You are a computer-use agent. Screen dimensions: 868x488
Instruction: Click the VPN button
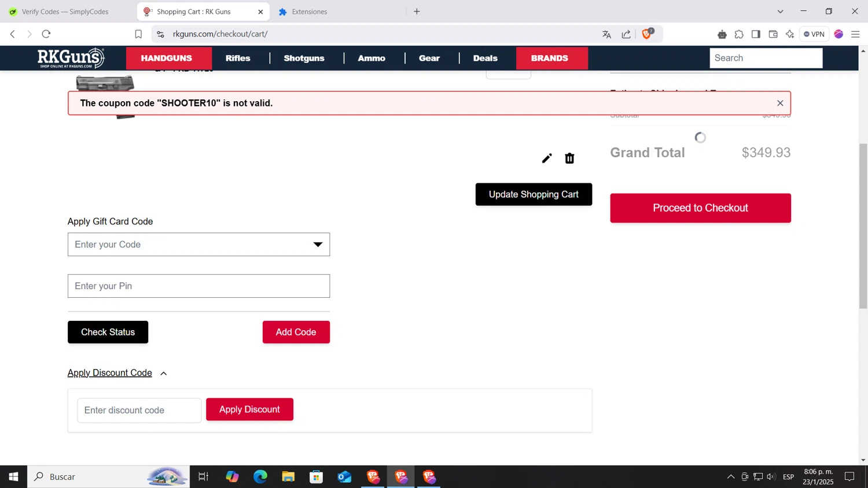(x=814, y=34)
